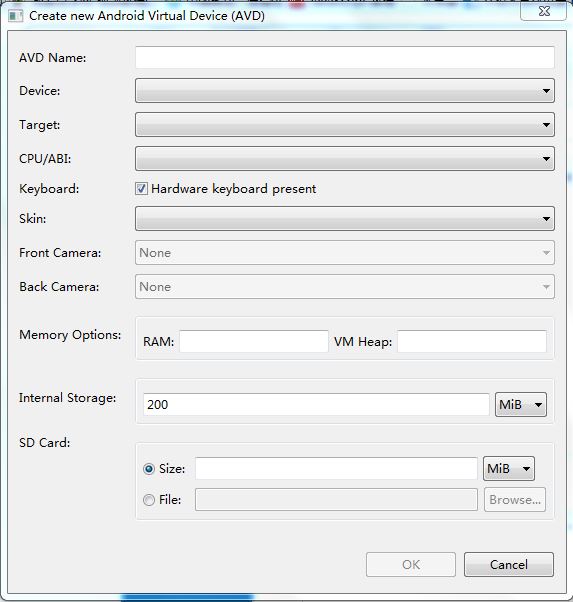This screenshot has width=573, height=602.
Task: Open the Front Camera dropdown
Action: point(344,253)
